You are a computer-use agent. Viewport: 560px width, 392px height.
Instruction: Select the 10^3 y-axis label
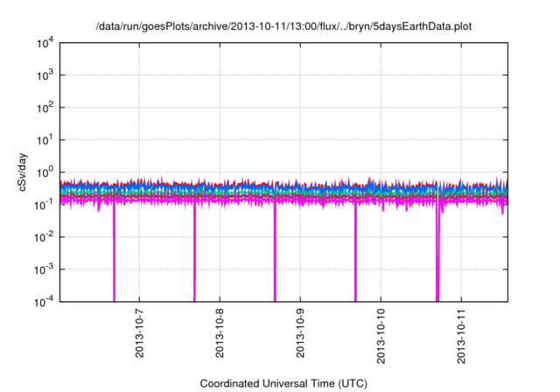(45, 75)
